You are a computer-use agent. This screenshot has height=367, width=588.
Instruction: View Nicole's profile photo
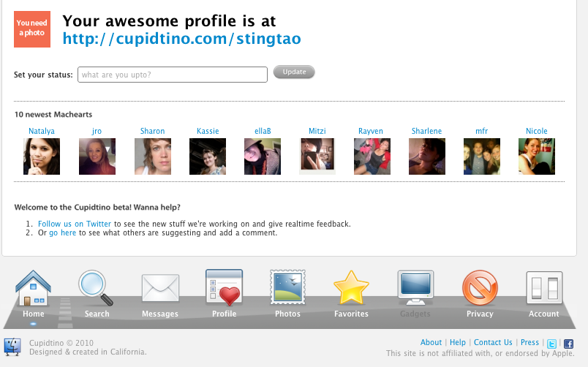click(x=537, y=156)
